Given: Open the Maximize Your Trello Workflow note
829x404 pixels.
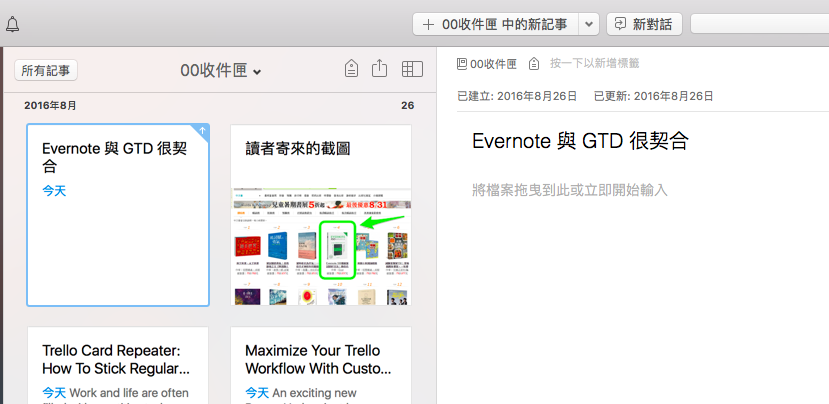Looking at the screenshot, I should [321, 365].
